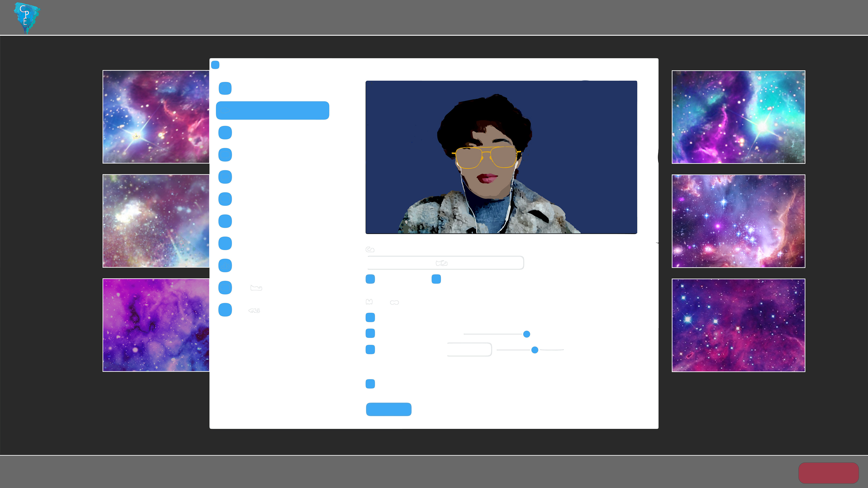Click the upper slider's blue handle

526,334
